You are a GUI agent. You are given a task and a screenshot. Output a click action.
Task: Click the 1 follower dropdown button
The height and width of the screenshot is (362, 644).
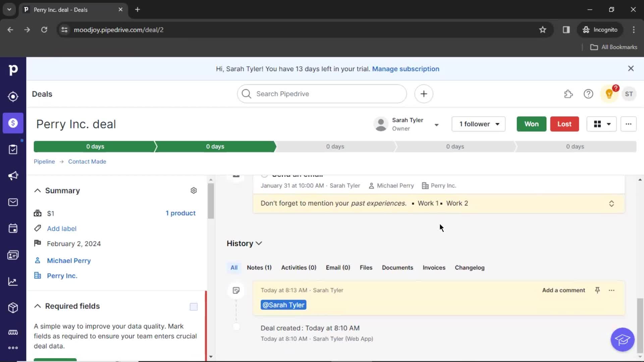(479, 124)
